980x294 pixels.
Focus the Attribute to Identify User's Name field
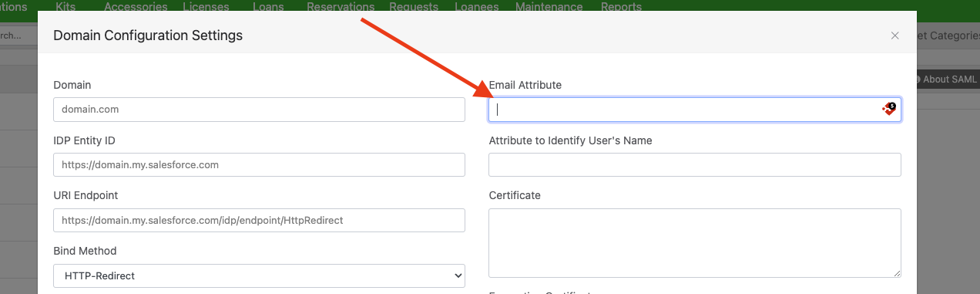click(x=695, y=165)
